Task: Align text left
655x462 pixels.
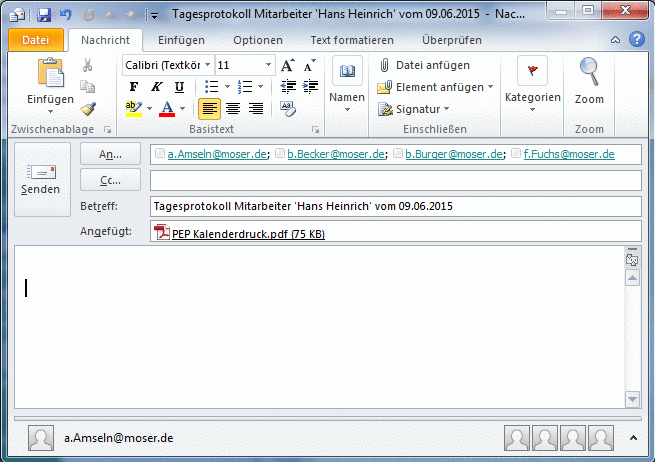Action: tap(209, 109)
